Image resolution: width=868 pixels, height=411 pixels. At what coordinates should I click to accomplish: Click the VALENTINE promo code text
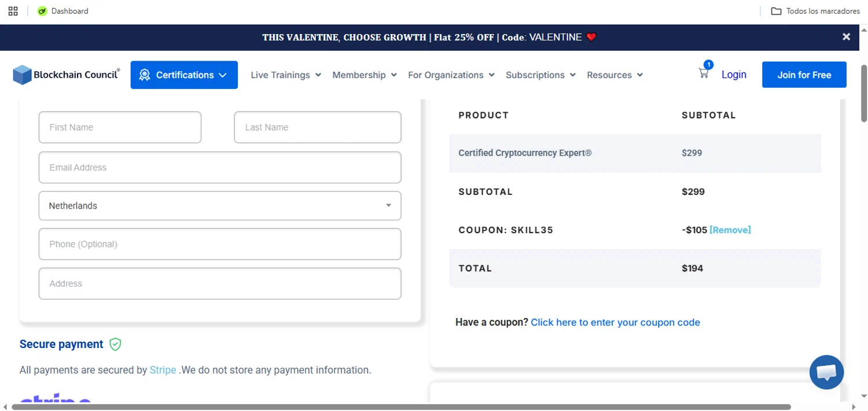click(x=555, y=37)
